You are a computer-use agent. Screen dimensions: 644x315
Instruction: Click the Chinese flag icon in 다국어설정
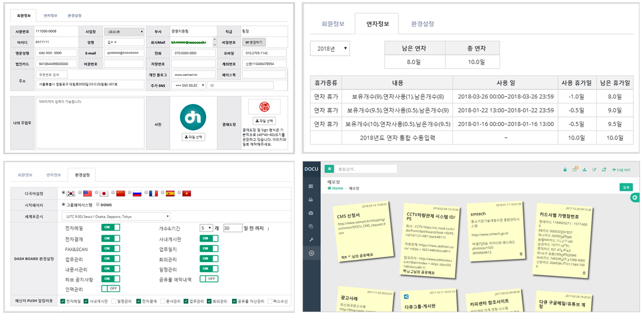coord(120,193)
